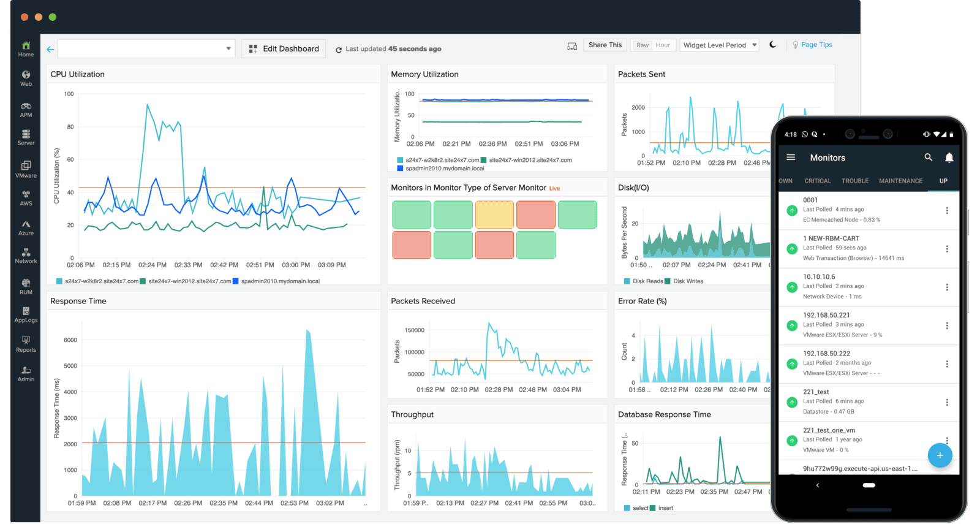This screenshot has width=980, height=524.
Task: Open the VMware monitors icon
Action: pos(26,169)
